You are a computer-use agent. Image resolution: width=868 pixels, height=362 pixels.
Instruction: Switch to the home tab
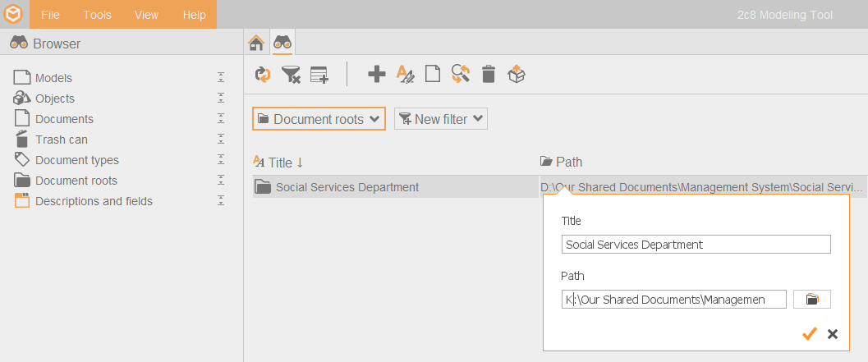[255, 43]
